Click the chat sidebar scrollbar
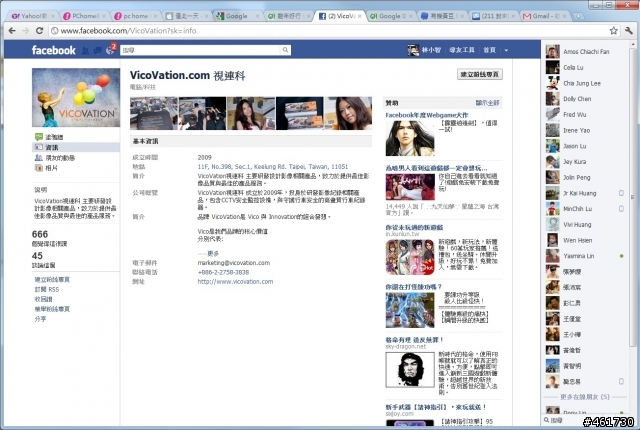 (x=633, y=196)
